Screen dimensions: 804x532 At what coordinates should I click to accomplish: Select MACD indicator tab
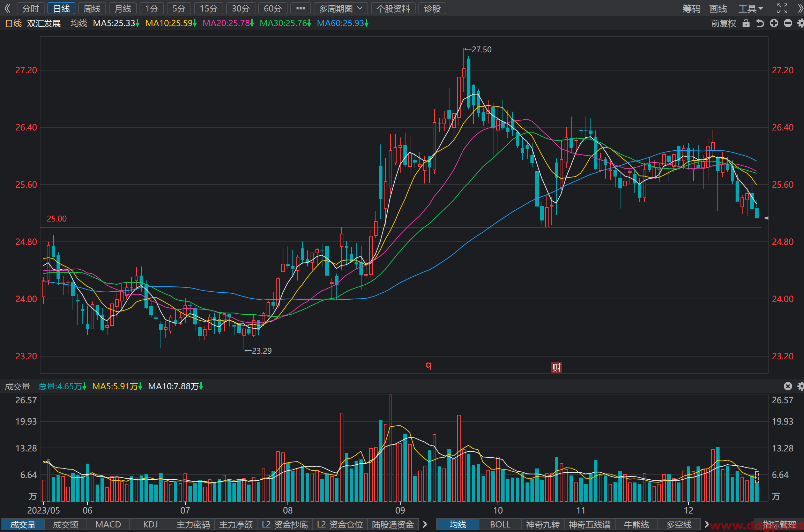tap(108, 525)
